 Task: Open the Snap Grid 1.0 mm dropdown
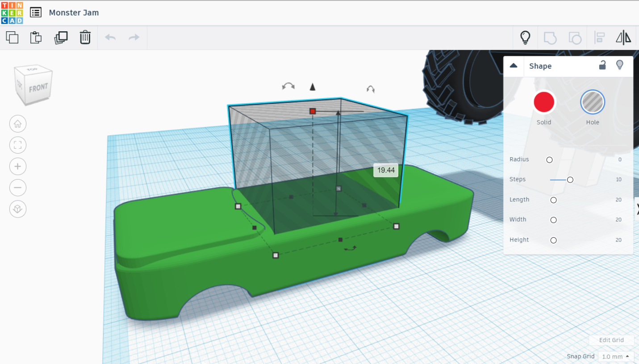point(616,356)
